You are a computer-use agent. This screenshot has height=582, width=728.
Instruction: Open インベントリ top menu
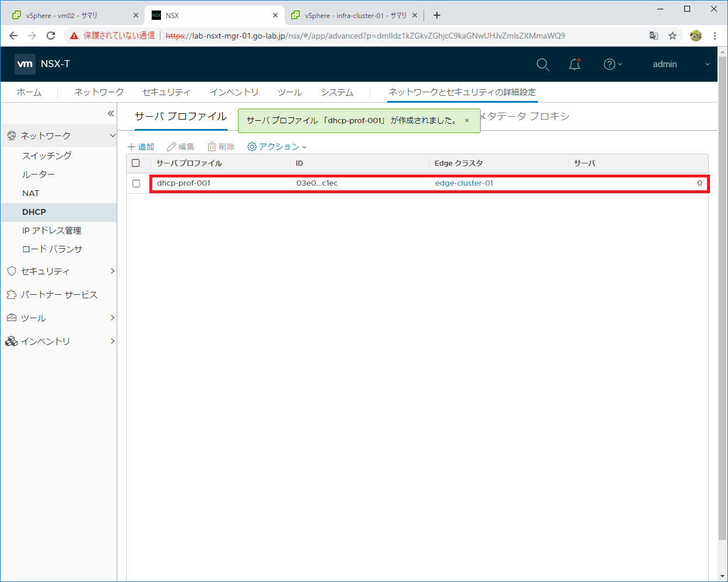click(234, 92)
